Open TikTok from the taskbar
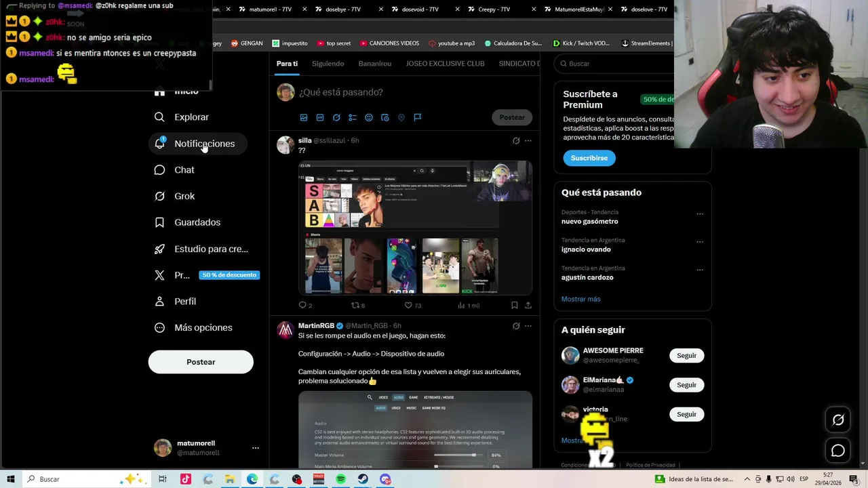 pos(186,479)
